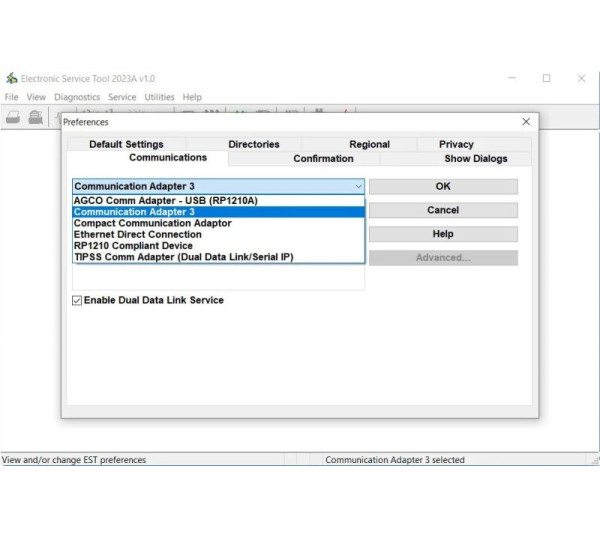600x533 pixels.
Task: Select TIPSS Comm Adapter list entry
Action: point(183,257)
